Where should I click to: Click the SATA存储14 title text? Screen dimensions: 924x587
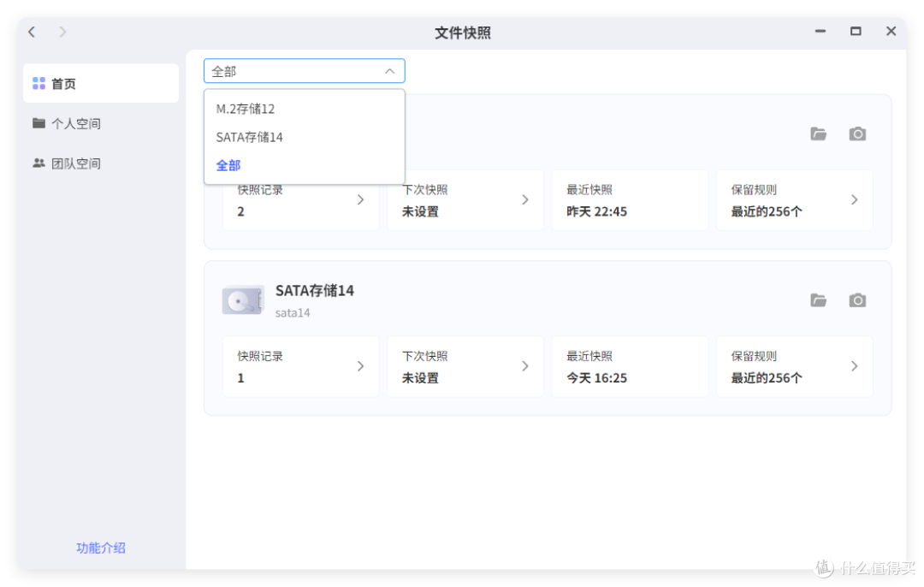(x=315, y=291)
